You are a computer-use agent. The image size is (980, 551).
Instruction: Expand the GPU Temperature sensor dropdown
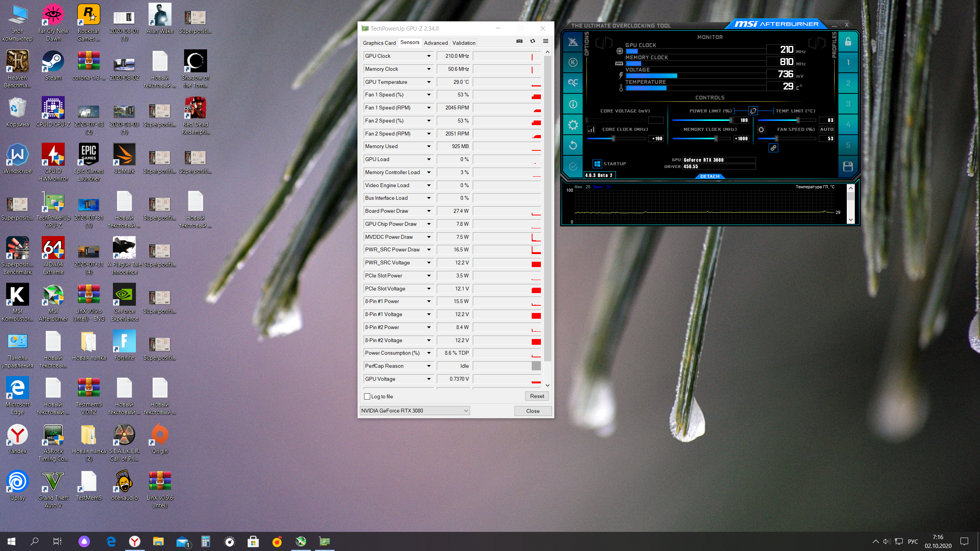pyautogui.click(x=429, y=82)
